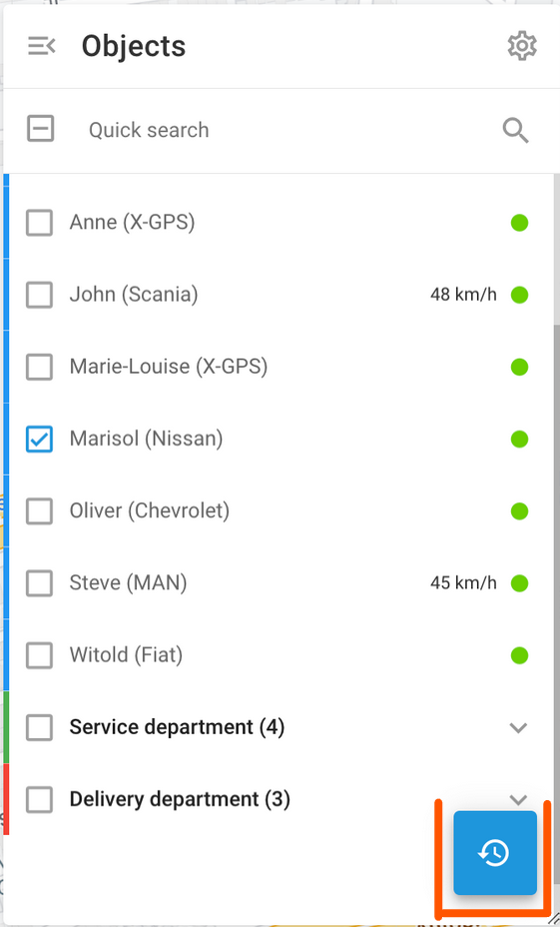
Task: Select Oliver (Chevrolet) object row
Action: 278,510
